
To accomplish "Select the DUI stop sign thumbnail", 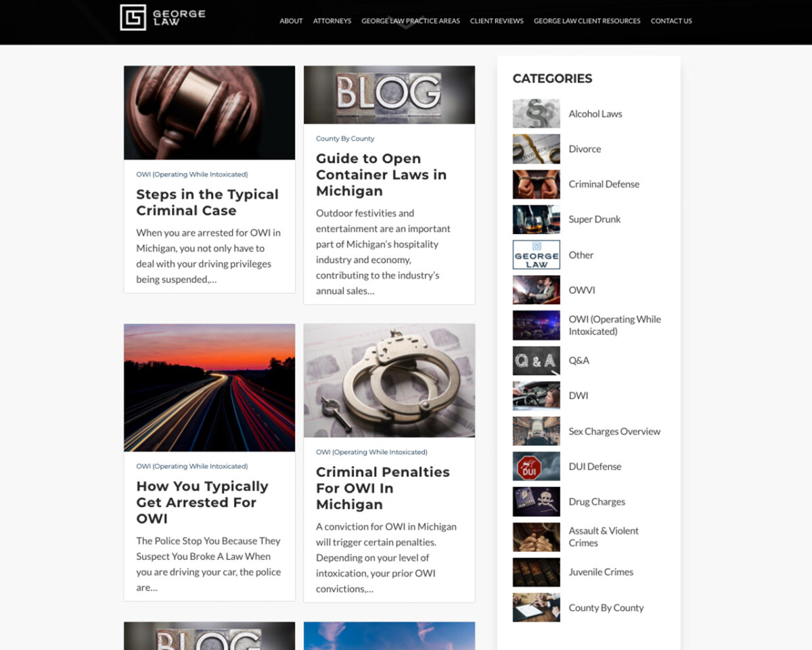I will pyautogui.click(x=536, y=466).
